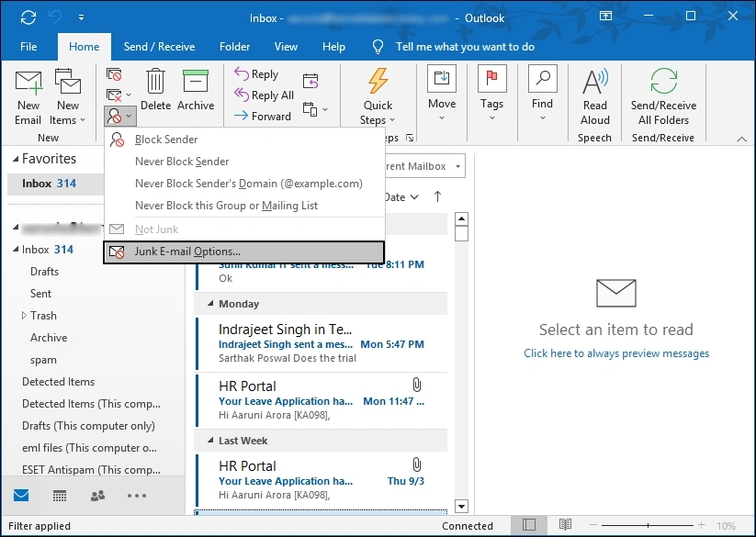Viewport: 756px width, 537px height.
Task: Collapse the Monday message group
Action: 210,304
